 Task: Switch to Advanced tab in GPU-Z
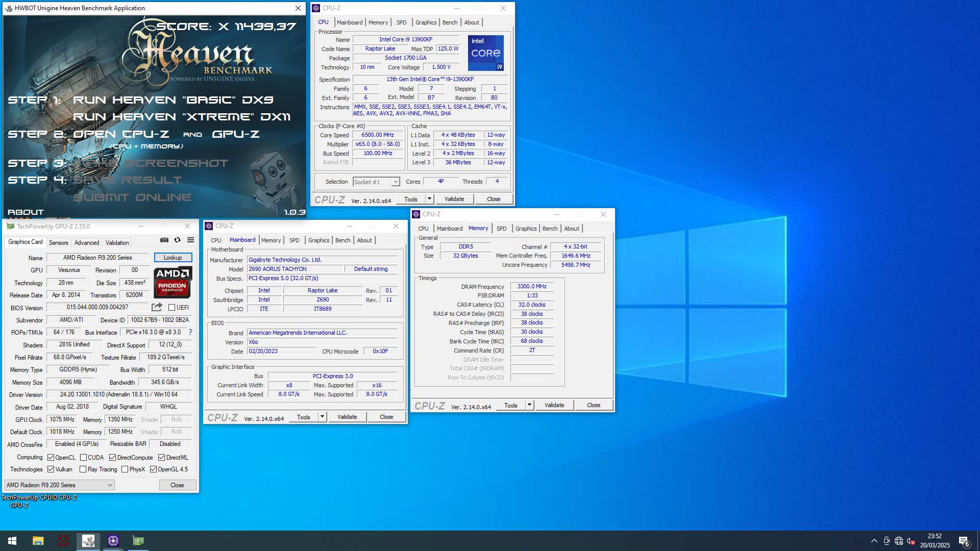[x=87, y=243]
